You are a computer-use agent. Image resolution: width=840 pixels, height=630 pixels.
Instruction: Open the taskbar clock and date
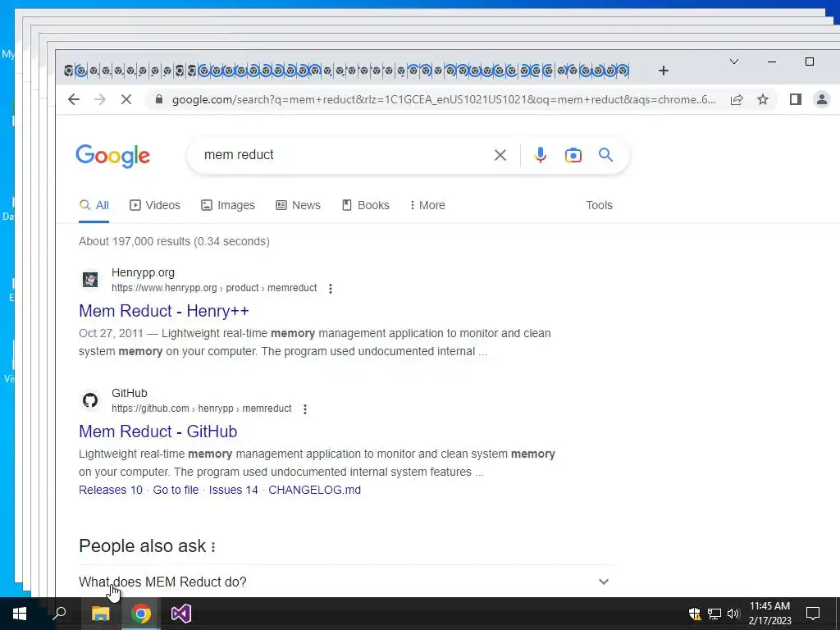pos(769,614)
